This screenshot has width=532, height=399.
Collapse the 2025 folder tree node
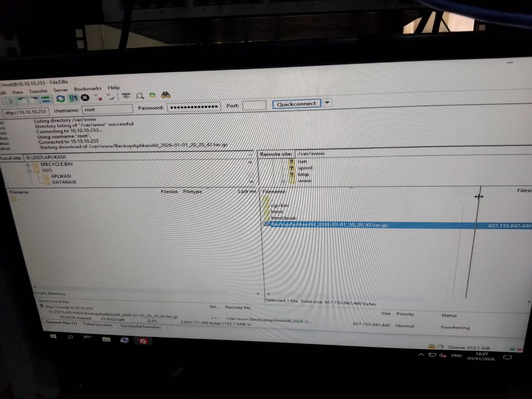click(29, 171)
